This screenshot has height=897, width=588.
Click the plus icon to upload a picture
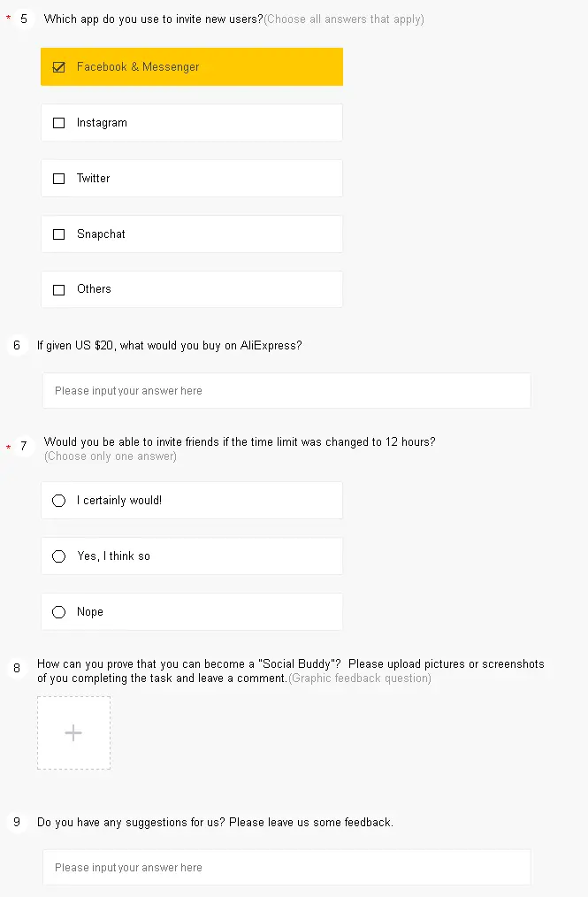point(73,732)
